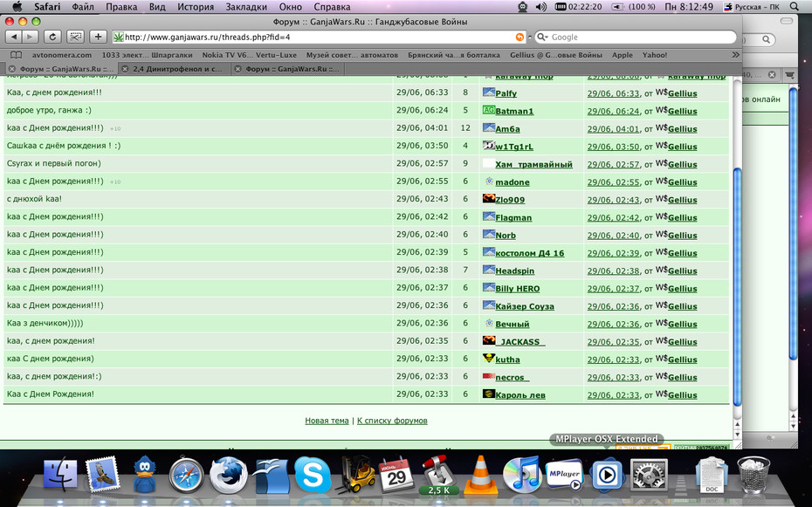Close the first Форум GanjaWars tab
The height and width of the screenshot is (507, 812).
pos(12,69)
